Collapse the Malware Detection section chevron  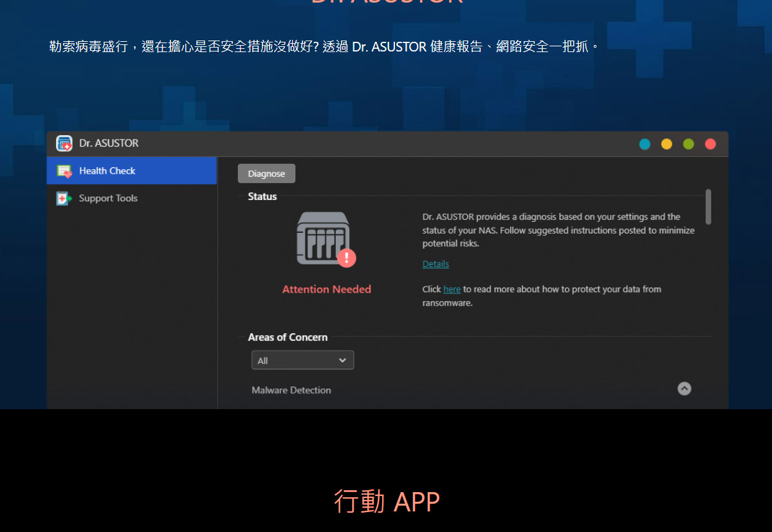pyautogui.click(x=685, y=389)
